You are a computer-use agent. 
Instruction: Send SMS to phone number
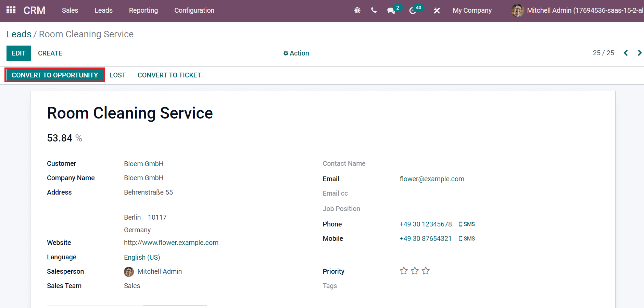pyautogui.click(x=467, y=224)
